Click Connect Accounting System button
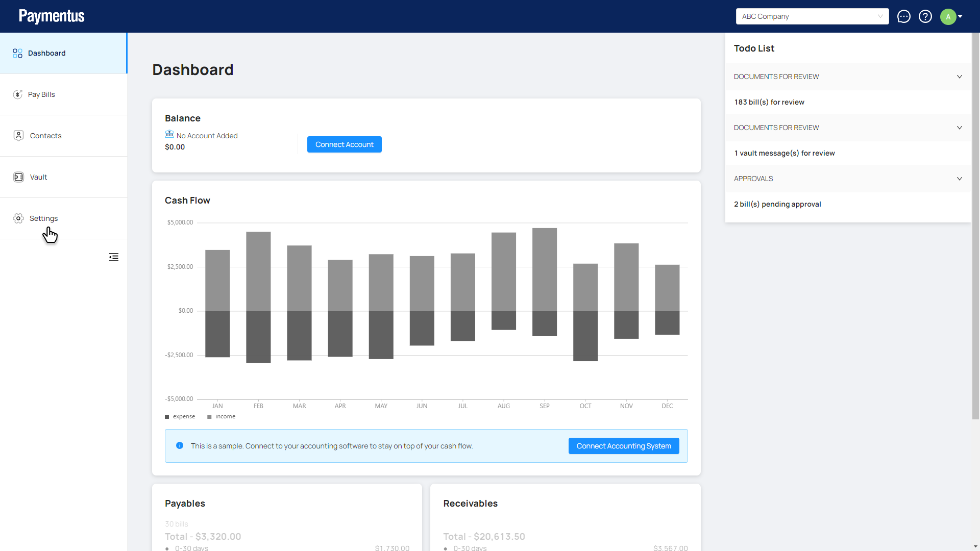The image size is (980, 551). click(x=623, y=446)
